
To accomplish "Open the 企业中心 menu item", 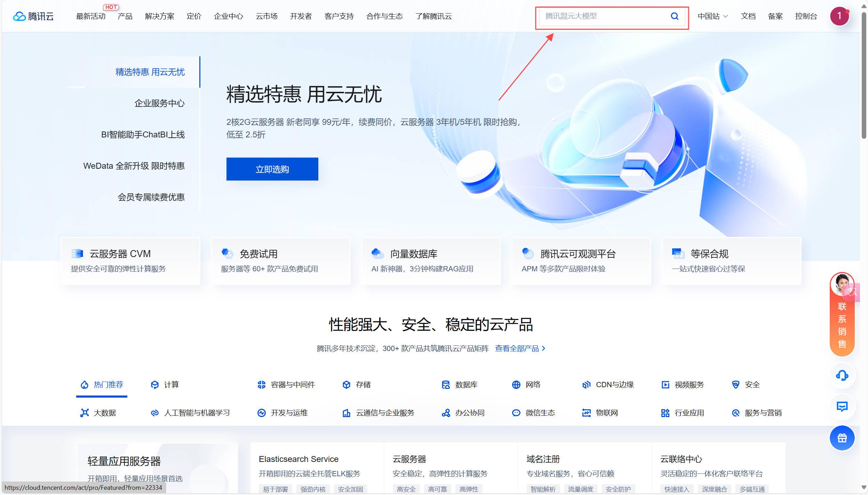I will [229, 16].
